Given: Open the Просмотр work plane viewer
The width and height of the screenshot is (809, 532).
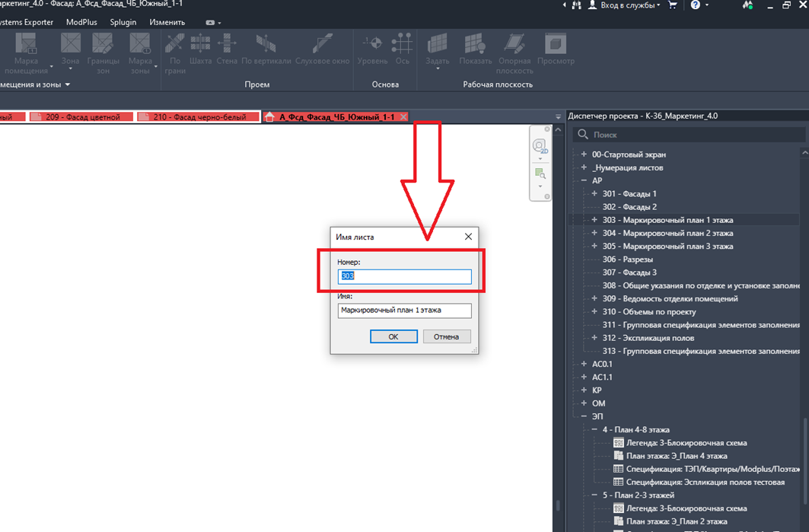Looking at the screenshot, I should click(556, 49).
